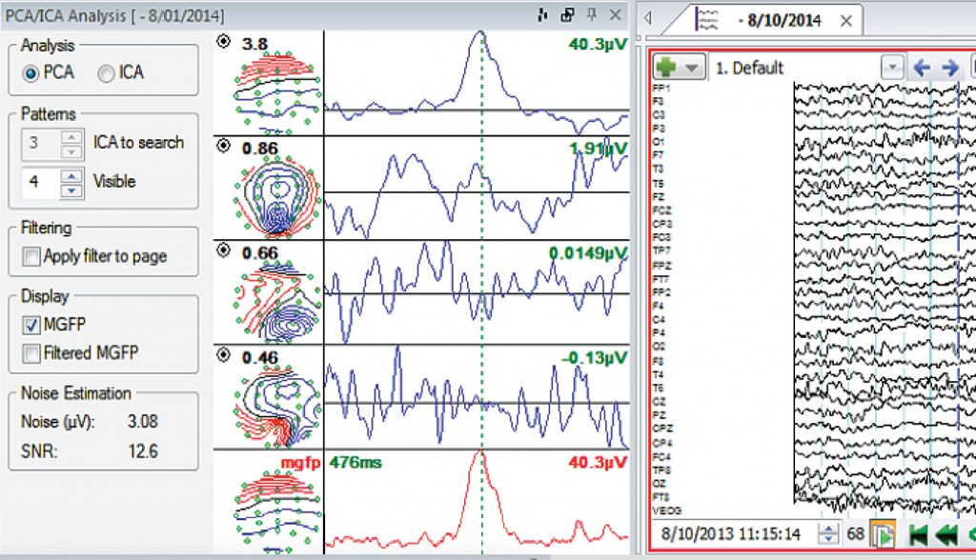Screen dimensions: 976x560
Task: Open the 1. Default montage dropdown
Action: pyautogui.click(x=891, y=68)
